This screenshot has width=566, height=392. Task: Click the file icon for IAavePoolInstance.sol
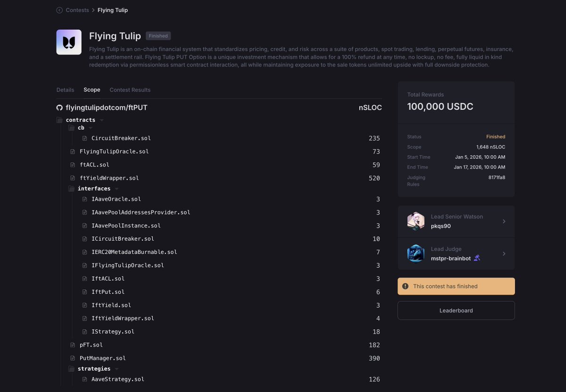[84, 225]
